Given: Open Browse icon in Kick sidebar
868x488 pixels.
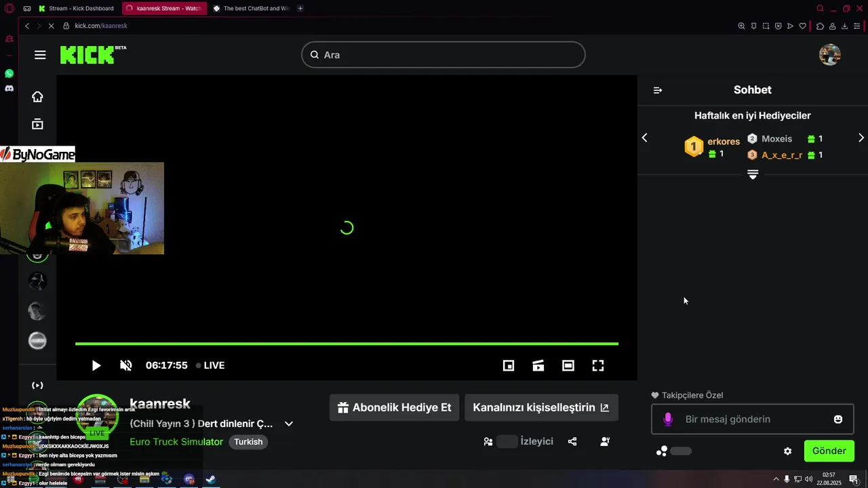Looking at the screenshot, I should click(37, 124).
